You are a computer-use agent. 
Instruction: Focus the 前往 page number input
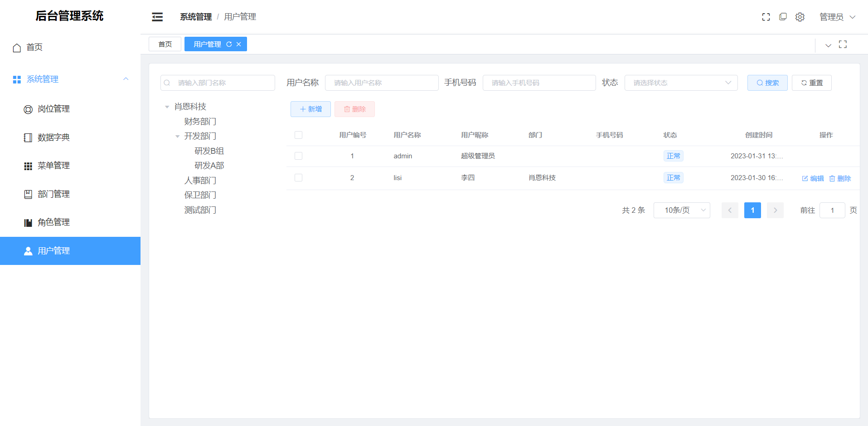[x=832, y=210]
